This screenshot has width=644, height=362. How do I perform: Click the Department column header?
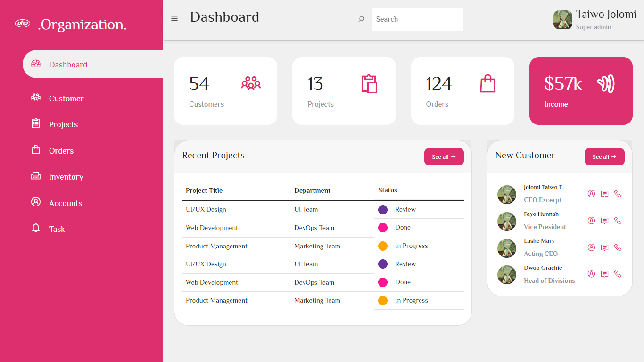click(313, 190)
